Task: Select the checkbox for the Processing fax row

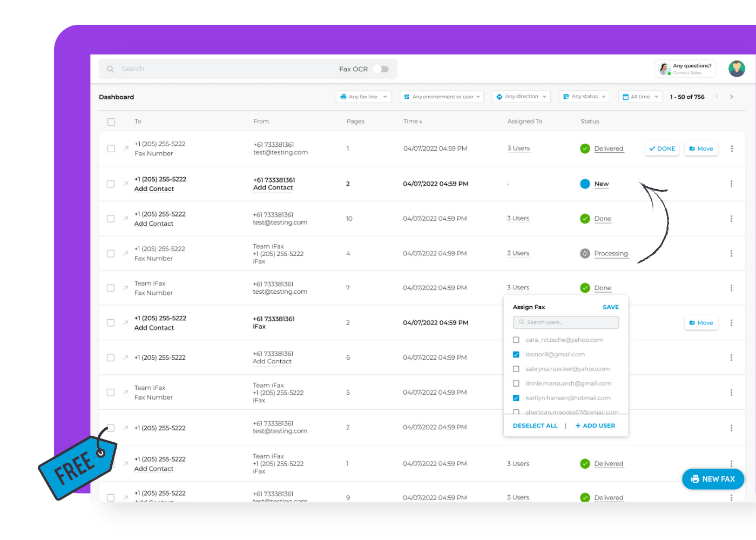Action: (111, 253)
